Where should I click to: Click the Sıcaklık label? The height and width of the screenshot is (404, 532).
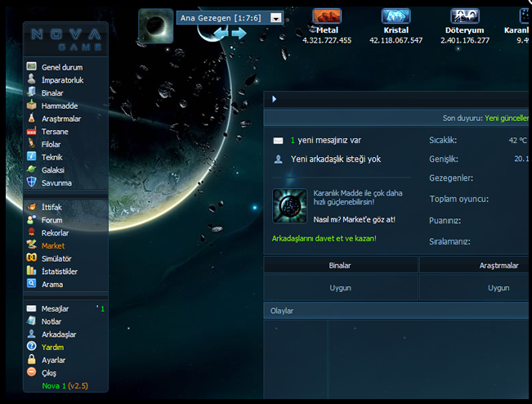[443, 140]
